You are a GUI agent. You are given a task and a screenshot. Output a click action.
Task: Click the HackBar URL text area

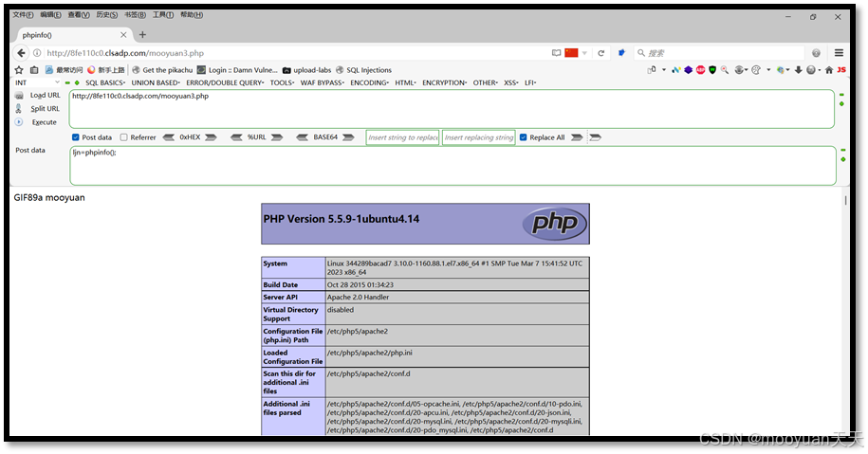pos(452,109)
